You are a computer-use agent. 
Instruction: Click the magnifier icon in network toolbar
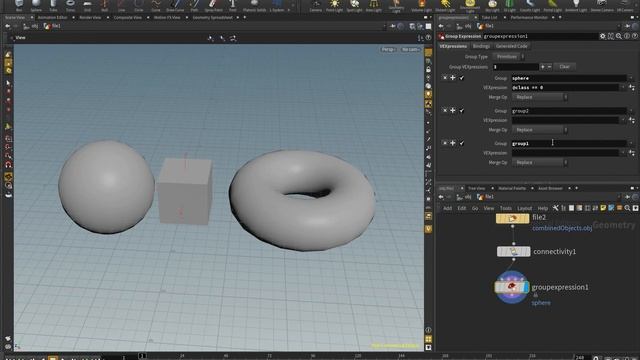point(627,208)
